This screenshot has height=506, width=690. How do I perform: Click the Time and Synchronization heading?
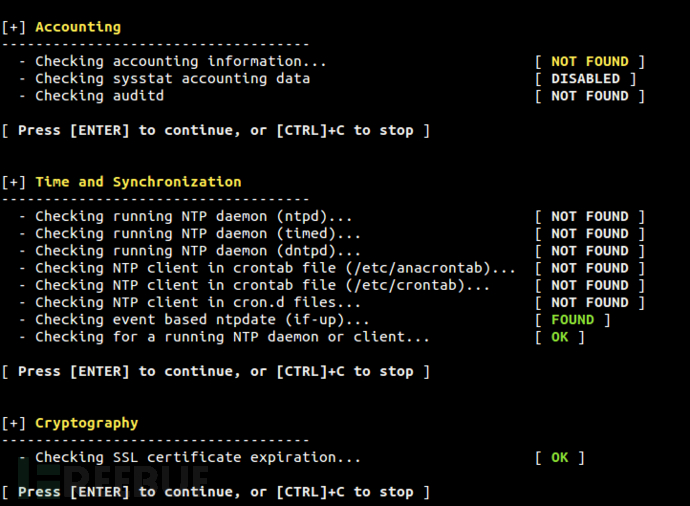click(x=137, y=182)
